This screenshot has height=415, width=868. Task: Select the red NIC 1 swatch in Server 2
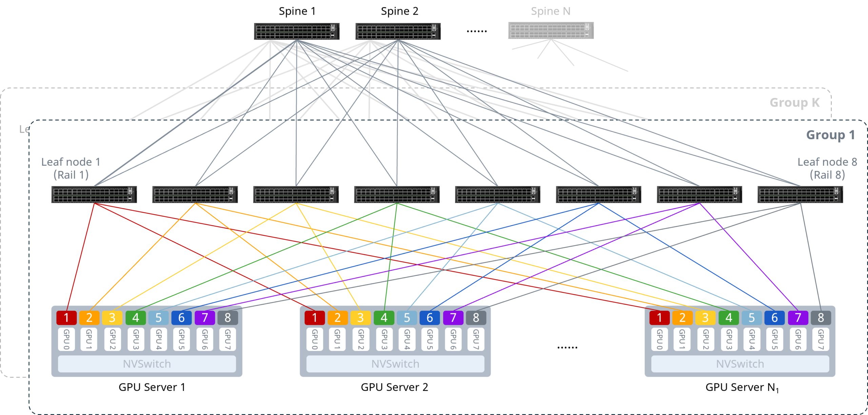tap(315, 318)
